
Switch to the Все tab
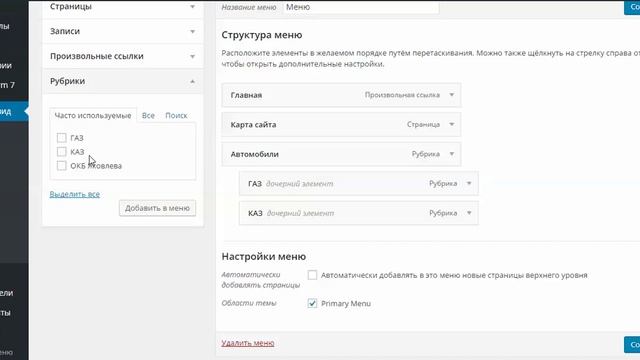[148, 116]
